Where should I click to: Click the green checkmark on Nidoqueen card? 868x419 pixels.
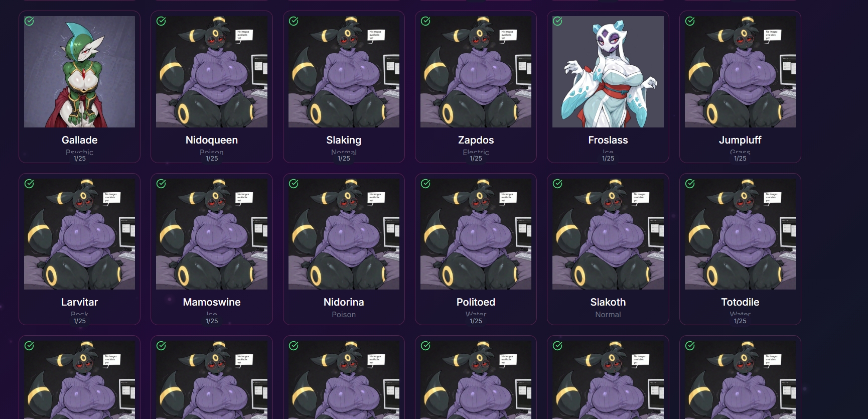[x=161, y=21]
